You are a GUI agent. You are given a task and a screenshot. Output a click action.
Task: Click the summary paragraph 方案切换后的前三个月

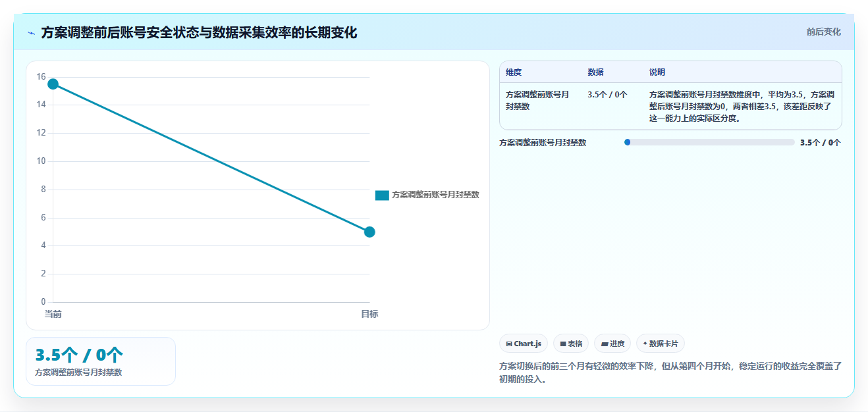click(670, 373)
